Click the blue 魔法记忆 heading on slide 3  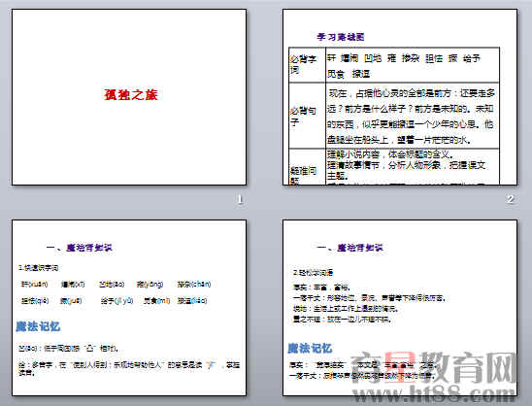(x=38, y=326)
